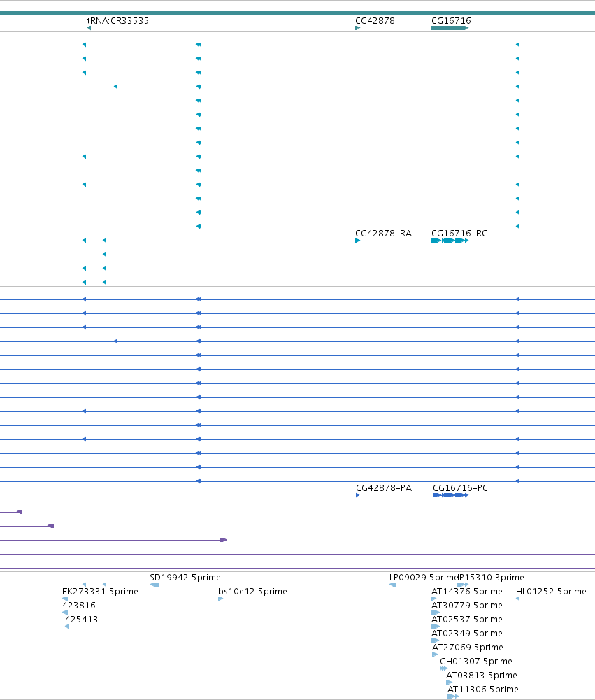Select the AT11306.5prime EST label

(x=483, y=689)
